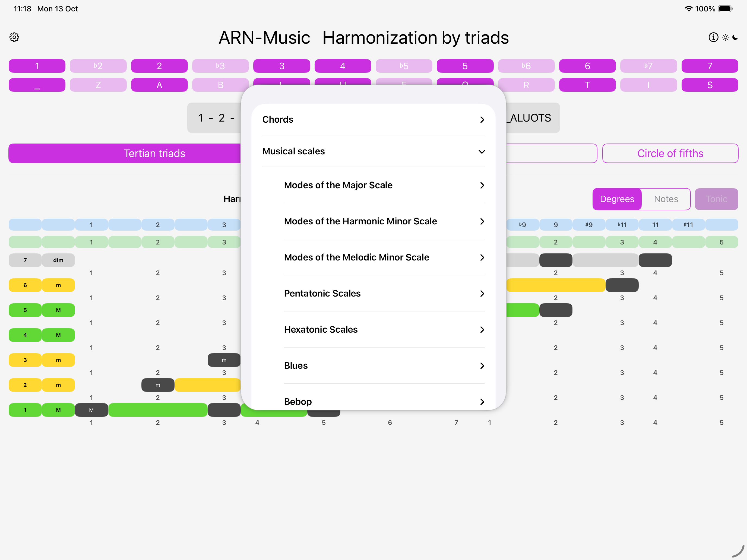Tap the battery indicator icon
The height and width of the screenshot is (560, 747).
[x=725, y=9]
